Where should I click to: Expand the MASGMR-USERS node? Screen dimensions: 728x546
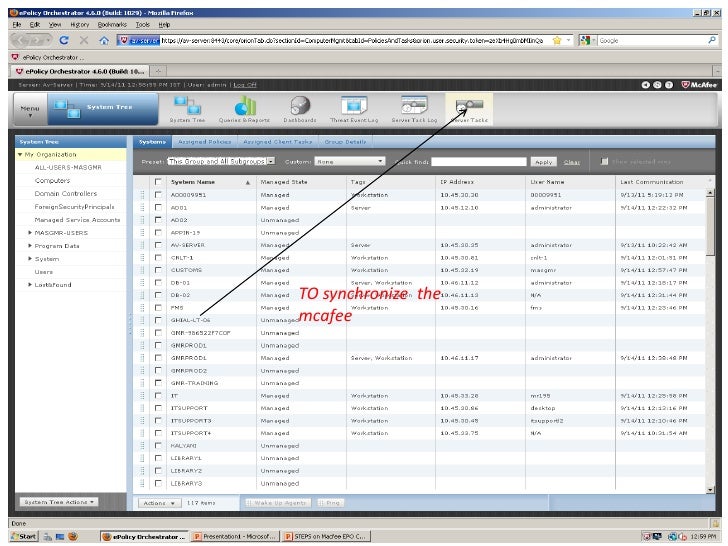(30, 233)
